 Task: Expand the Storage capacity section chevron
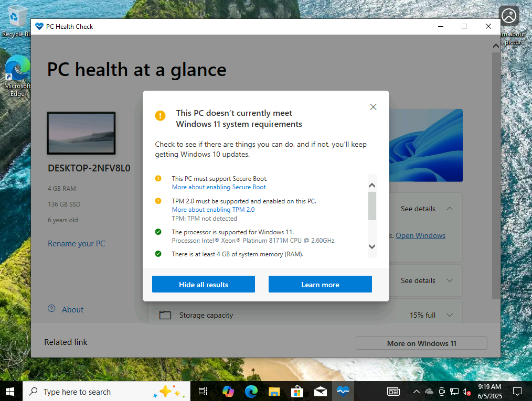click(450, 315)
